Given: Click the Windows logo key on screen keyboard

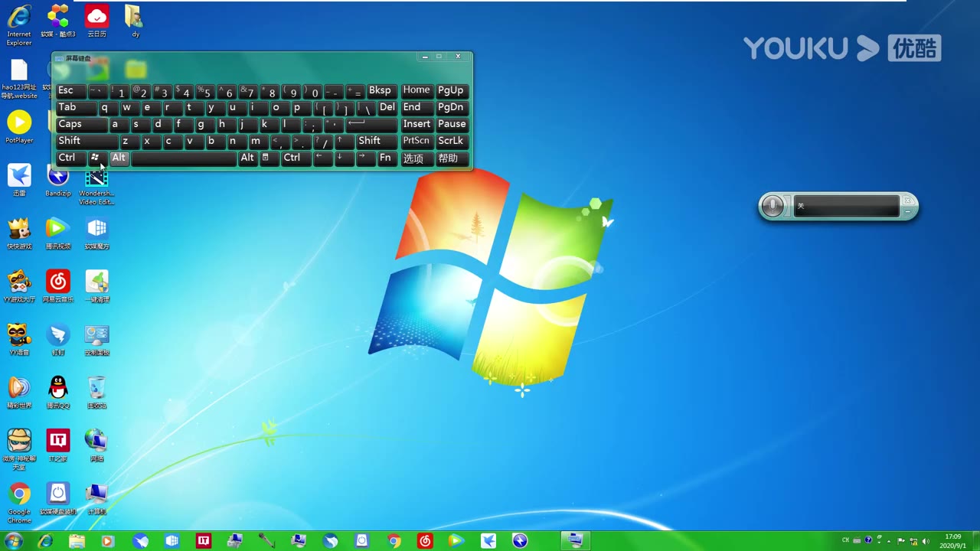Looking at the screenshot, I should 94,158.
